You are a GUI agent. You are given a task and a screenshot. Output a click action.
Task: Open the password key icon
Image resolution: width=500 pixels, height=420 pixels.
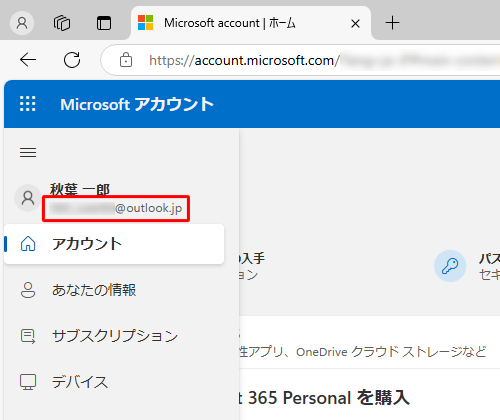[450, 266]
